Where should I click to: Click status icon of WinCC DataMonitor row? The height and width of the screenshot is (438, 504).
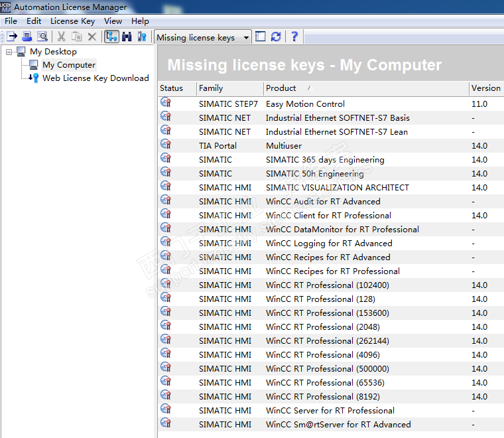click(x=166, y=228)
